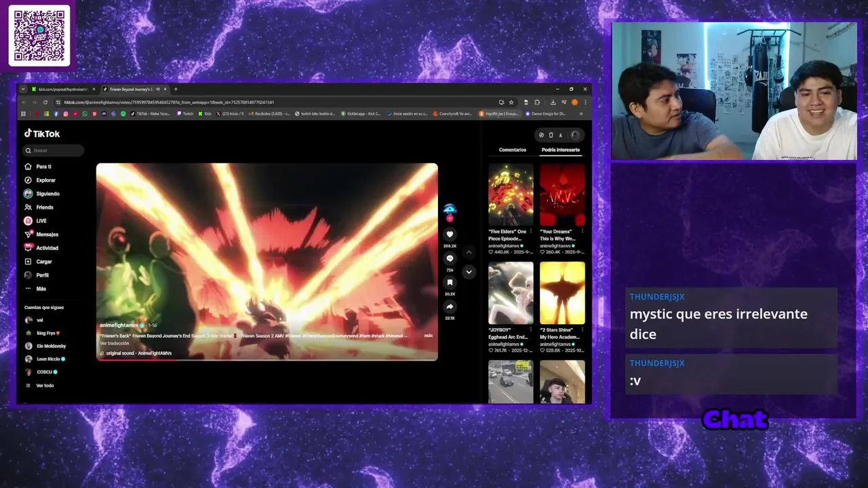
Task: Open Mensajes inbox
Action: click(x=41, y=235)
